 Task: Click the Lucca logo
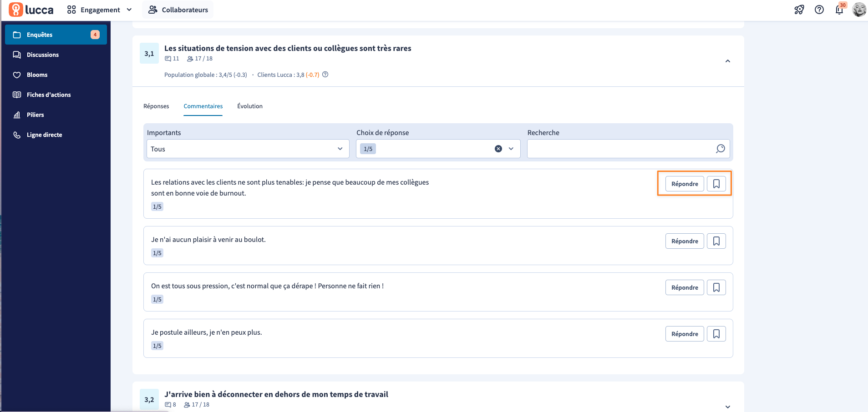(31, 10)
